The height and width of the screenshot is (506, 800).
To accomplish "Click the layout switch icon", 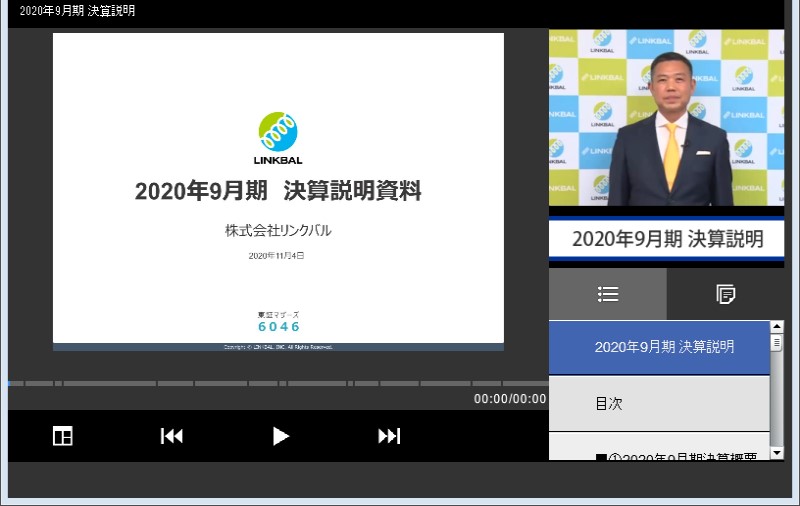I will [63, 436].
